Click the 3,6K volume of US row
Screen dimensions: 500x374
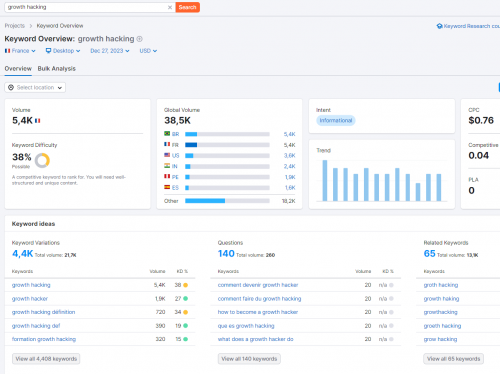pos(289,156)
